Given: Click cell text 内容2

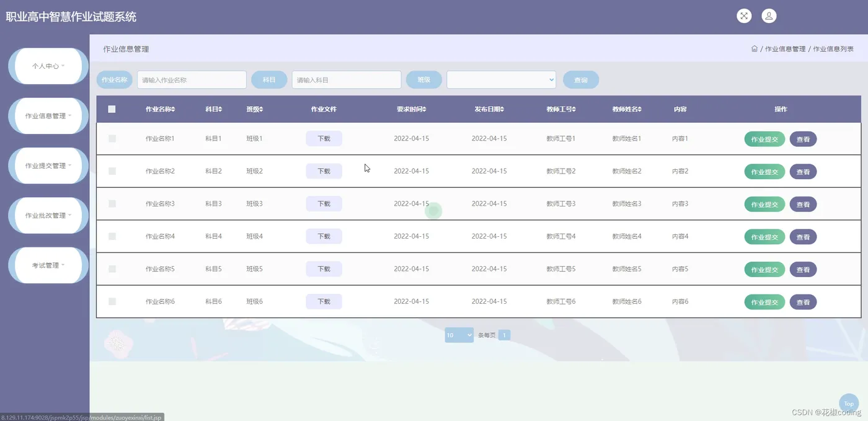Looking at the screenshot, I should point(680,171).
